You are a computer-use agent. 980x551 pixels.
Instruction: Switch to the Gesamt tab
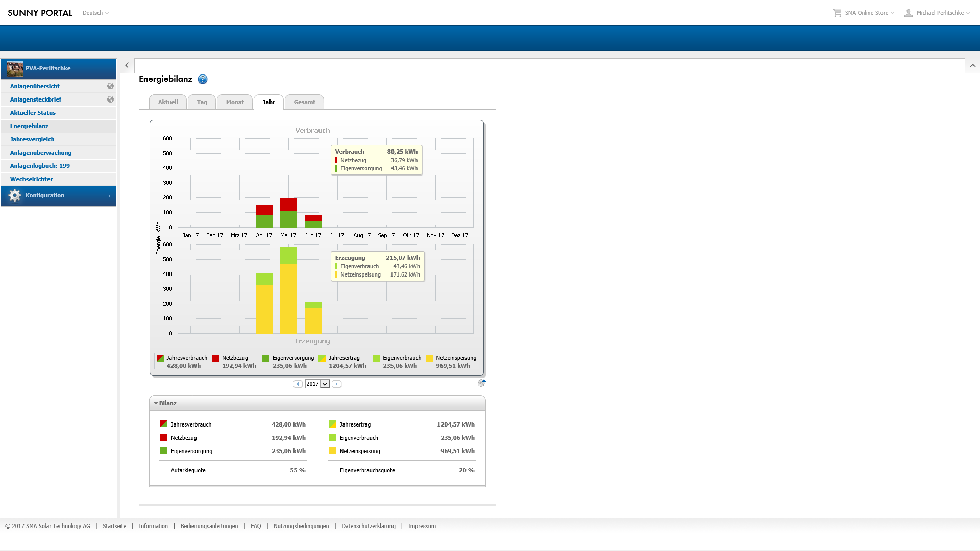click(x=304, y=102)
